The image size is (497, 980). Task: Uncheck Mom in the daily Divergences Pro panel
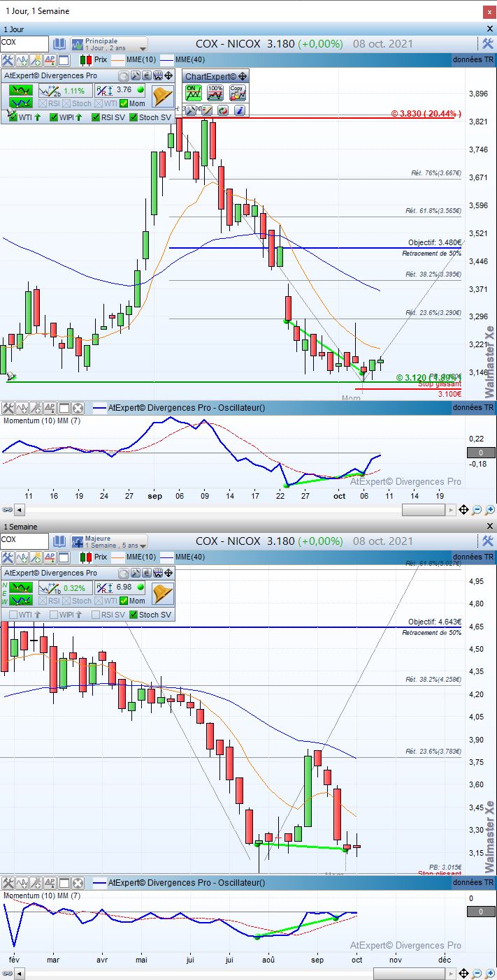(124, 103)
